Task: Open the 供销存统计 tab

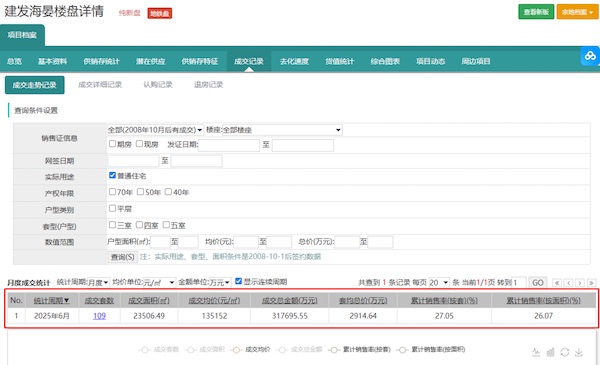Action: [x=101, y=61]
